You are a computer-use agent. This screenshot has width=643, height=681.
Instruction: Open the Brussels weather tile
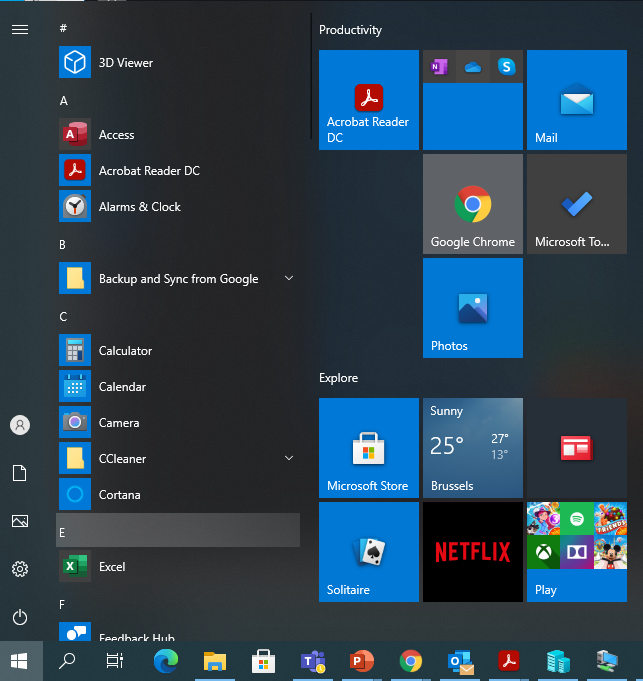coord(473,448)
